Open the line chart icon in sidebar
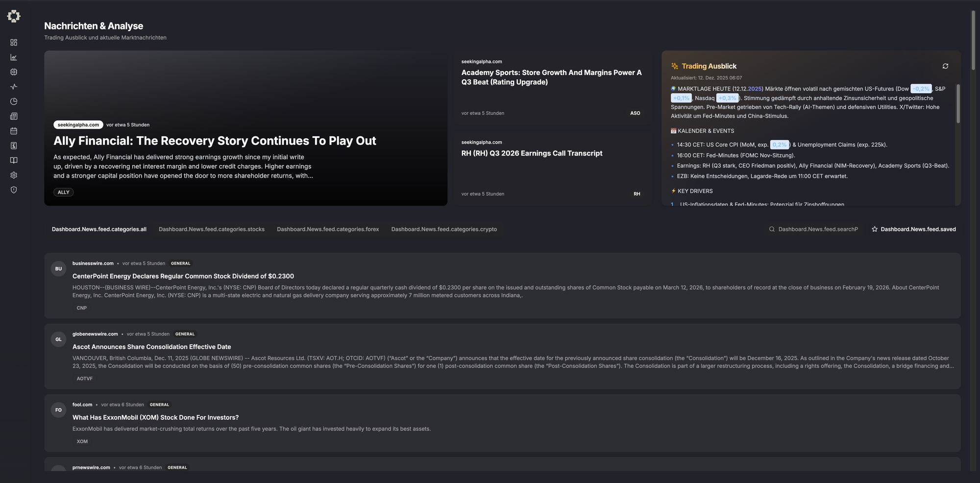 click(14, 57)
